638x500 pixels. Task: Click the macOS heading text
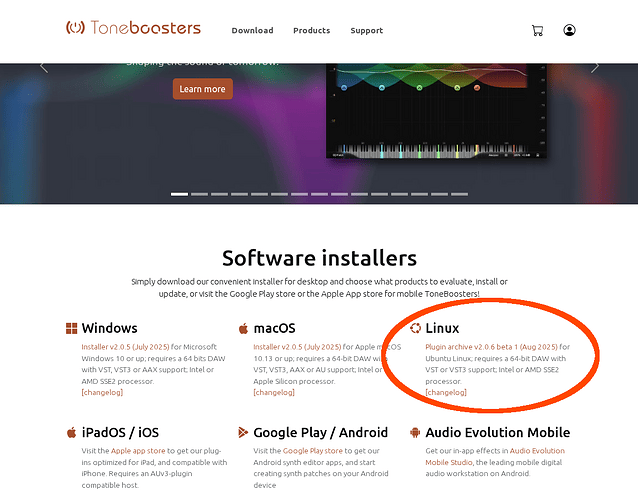pyautogui.click(x=274, y=328)
